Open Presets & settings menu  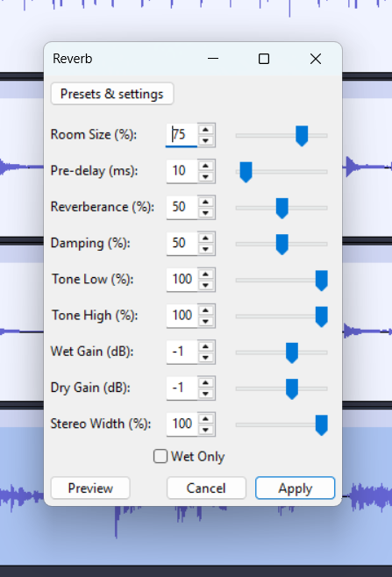coord(112,94)
